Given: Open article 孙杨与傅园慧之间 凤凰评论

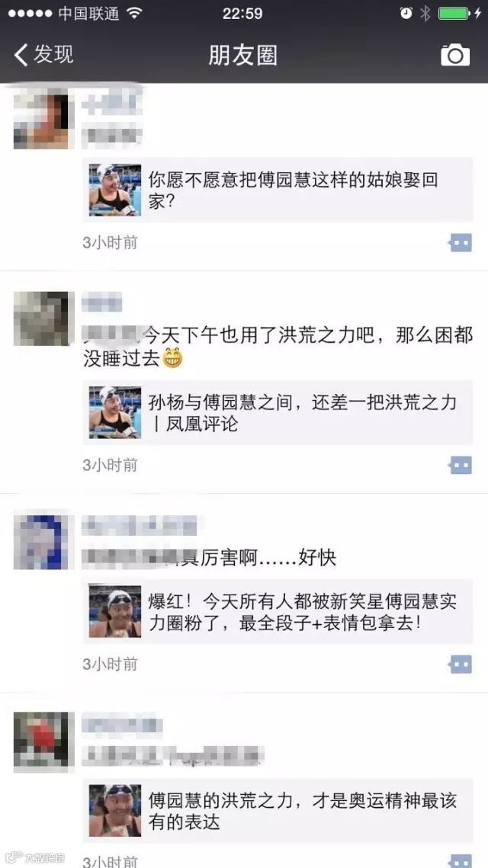Looking at the screenshot, I should [x=278, y=412].
